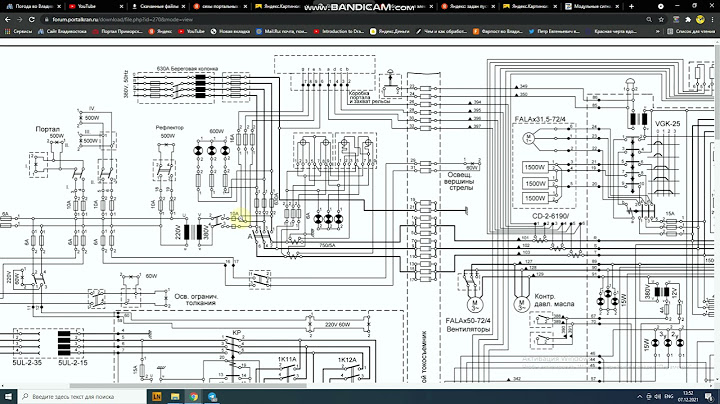
Task: Open the Новая вкладка bookmark
Action: click(x=231, y=31)
